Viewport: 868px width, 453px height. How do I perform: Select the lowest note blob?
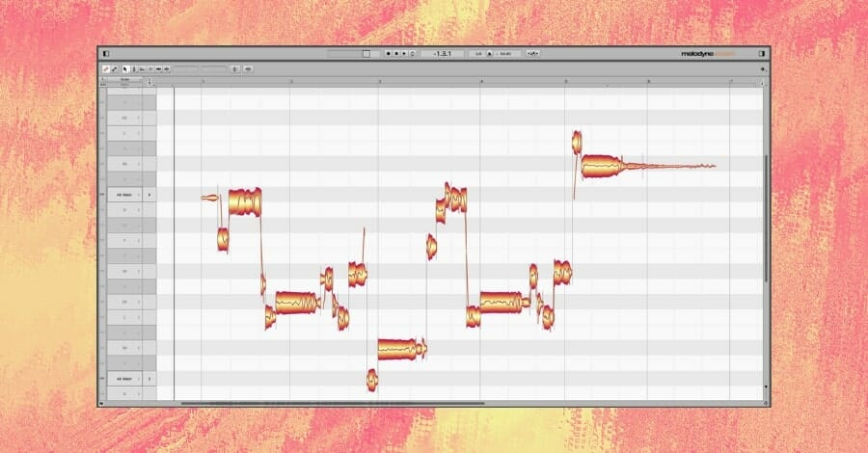(x=372, y=380)
